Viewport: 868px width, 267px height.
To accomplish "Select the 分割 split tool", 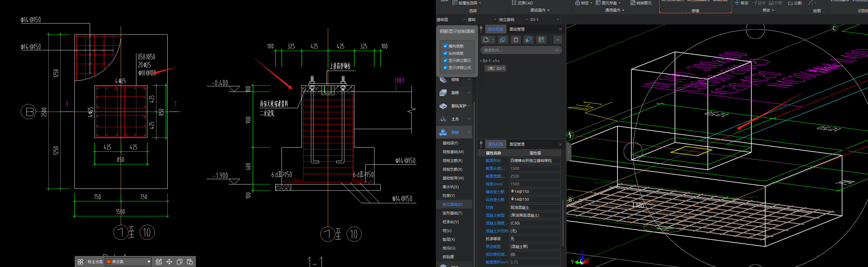I will click(x=795, y=3).
